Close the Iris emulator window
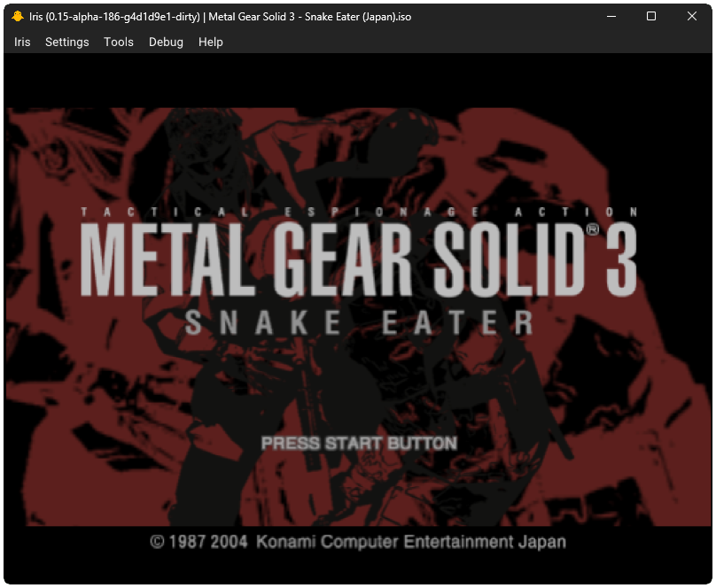This screenshot has width=716, height=588. point(691,16)
